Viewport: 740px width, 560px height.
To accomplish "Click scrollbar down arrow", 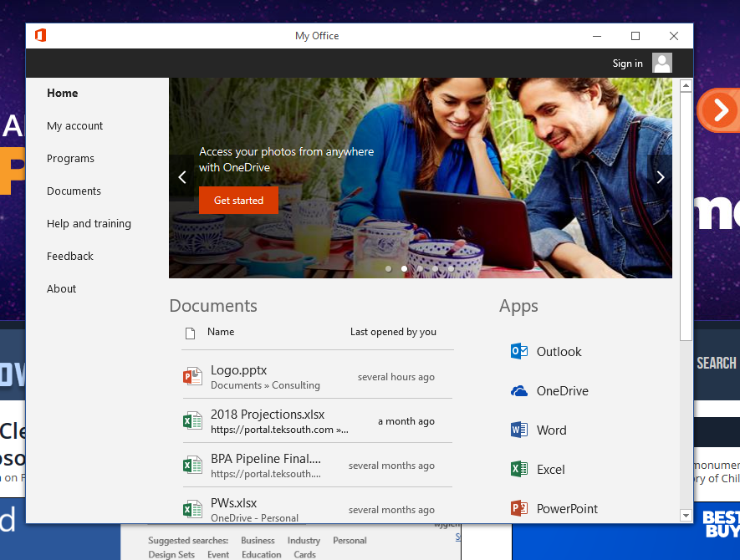I will coord(686,515).
